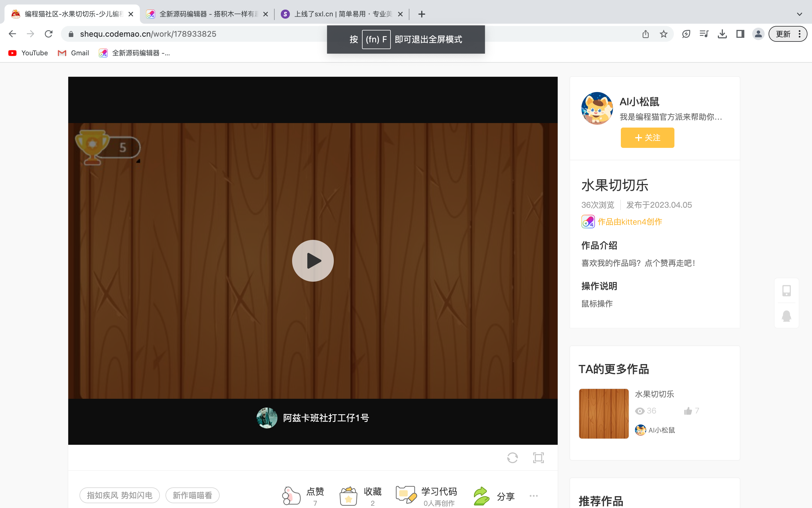The height and width of the screenshot is (508, 812).
Task: Click the lightning-bolt extension icon in the toolbar
Action: click(686, 34)
